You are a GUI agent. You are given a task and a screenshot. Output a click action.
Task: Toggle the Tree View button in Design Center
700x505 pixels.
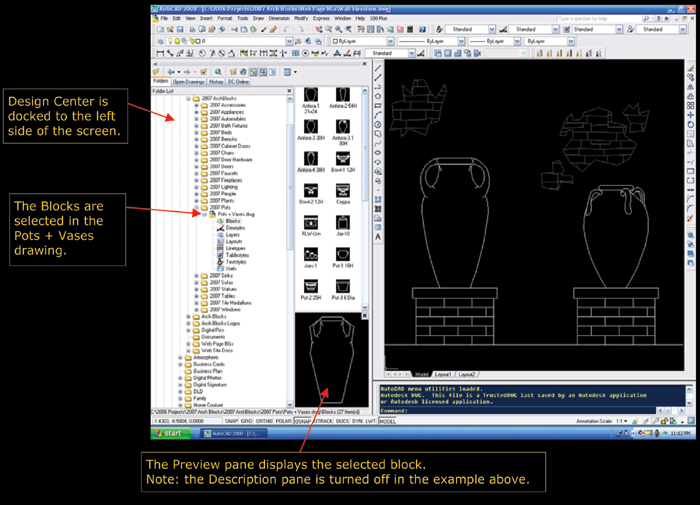253,71
